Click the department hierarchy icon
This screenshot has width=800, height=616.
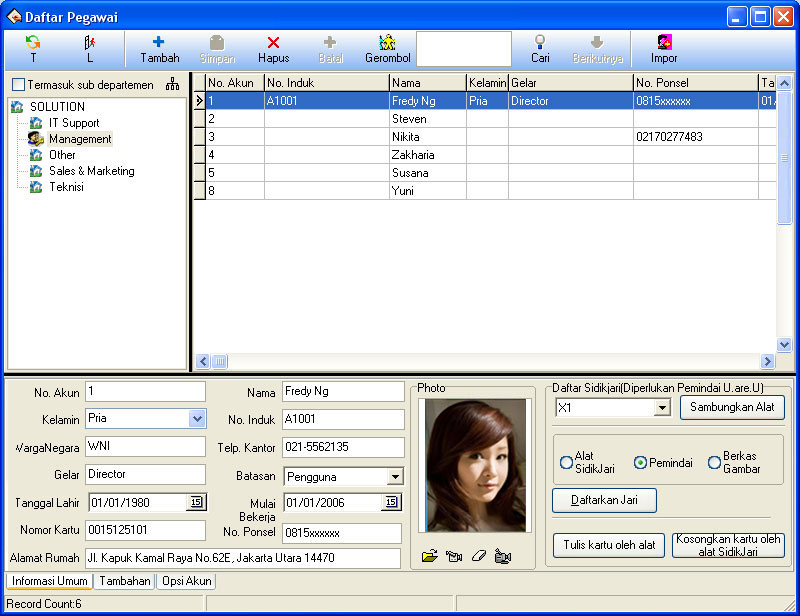coord(173,85)
